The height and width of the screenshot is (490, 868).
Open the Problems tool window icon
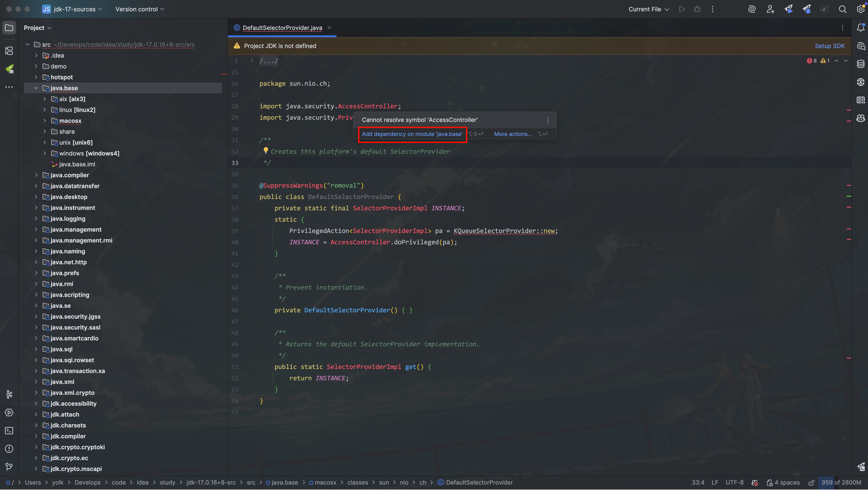(9, 449)
